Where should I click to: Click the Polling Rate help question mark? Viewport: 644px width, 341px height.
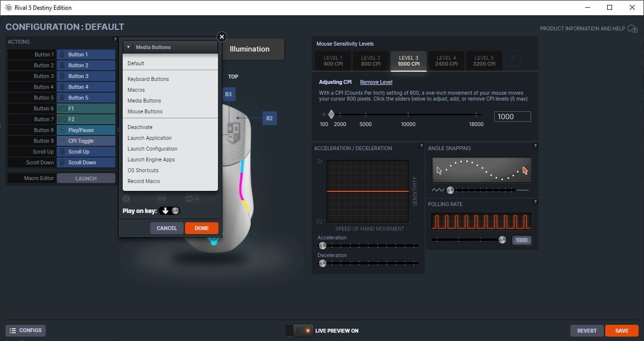535,202
